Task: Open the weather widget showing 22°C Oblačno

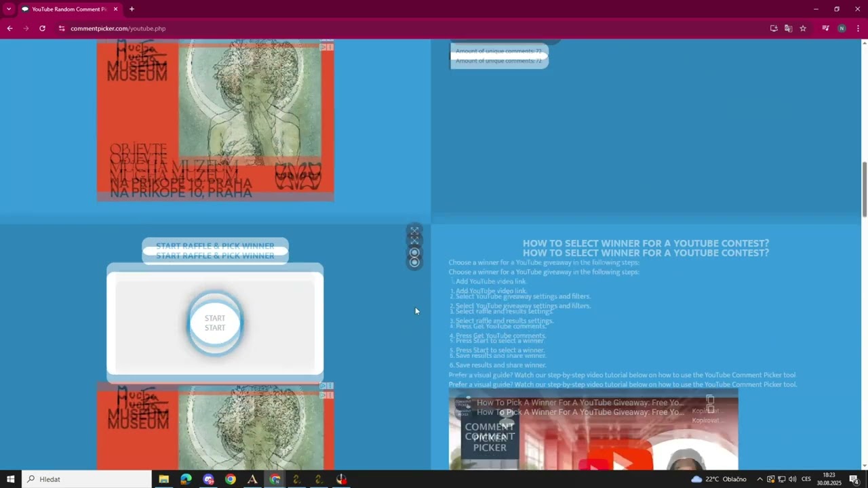Action: coord(719,479)
